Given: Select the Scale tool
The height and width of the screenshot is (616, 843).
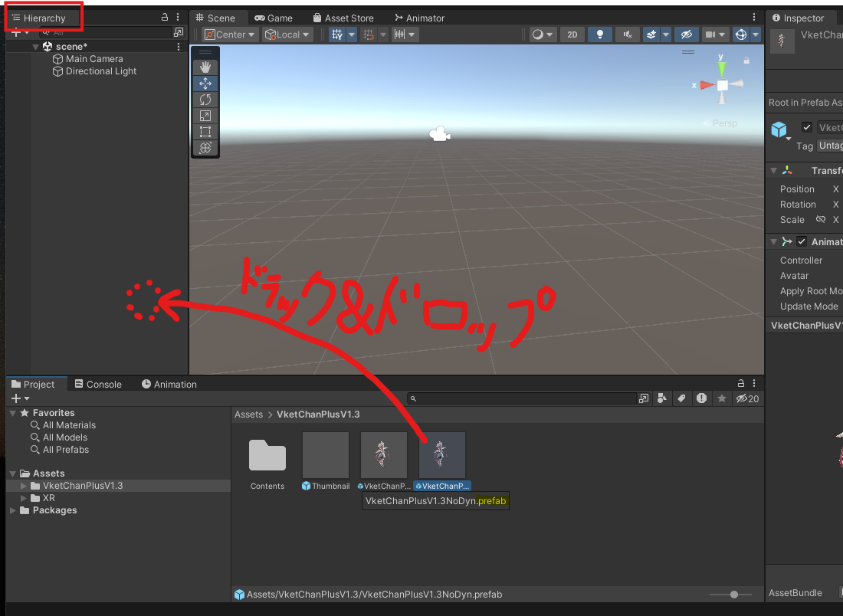Looking at the screenshot, I should 205,116.
